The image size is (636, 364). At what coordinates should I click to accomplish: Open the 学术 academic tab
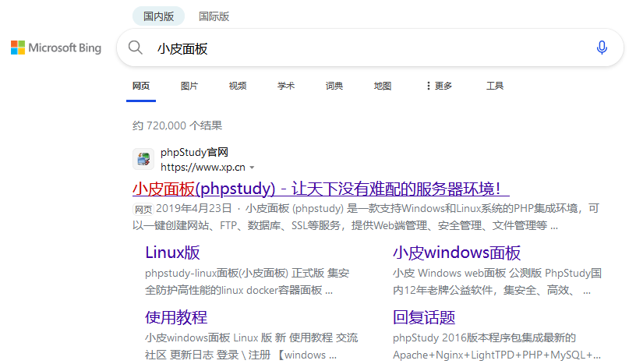(x=286, y=86)
